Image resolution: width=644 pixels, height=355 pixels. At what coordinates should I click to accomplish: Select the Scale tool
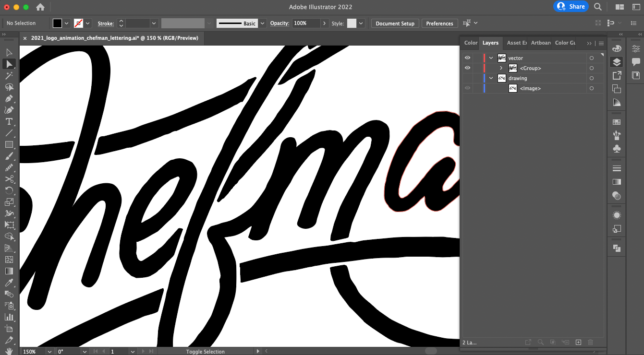[x=9, y=202]
